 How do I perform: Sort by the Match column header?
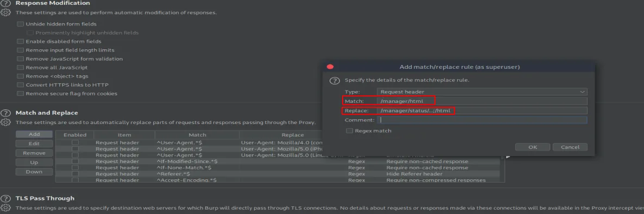click(x=197, y=135)
